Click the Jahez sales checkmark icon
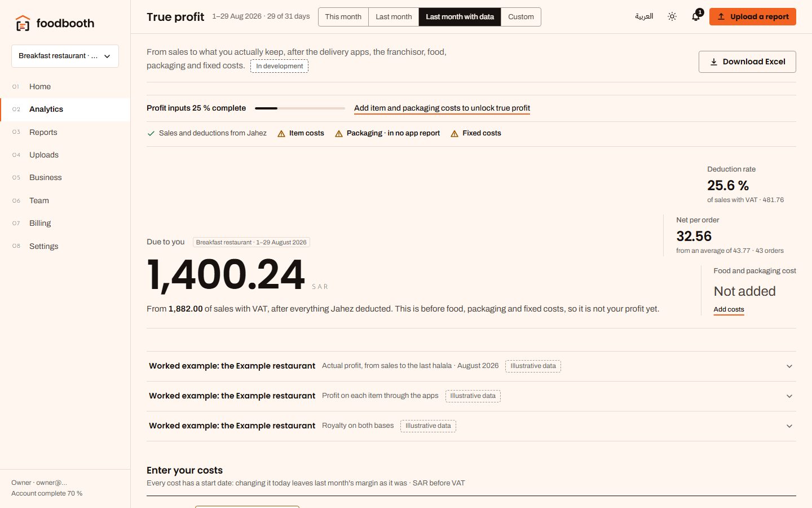This screenshot has width=812, height=508. [151, 134]
